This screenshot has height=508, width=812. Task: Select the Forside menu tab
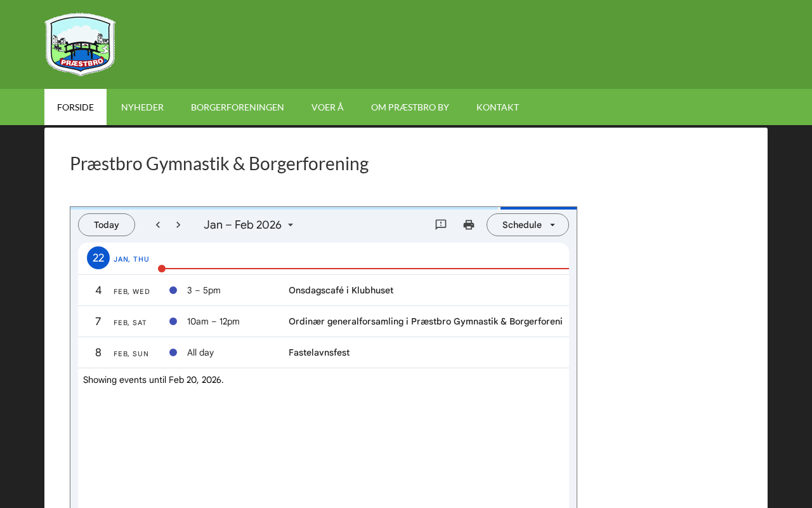coord(75,107)
